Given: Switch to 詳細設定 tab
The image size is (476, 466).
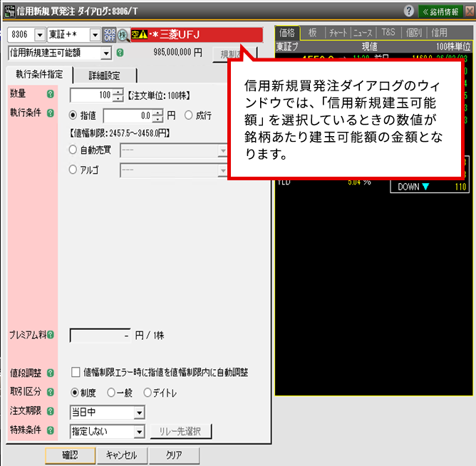Looking at the screenshot, I should (105, 76).
